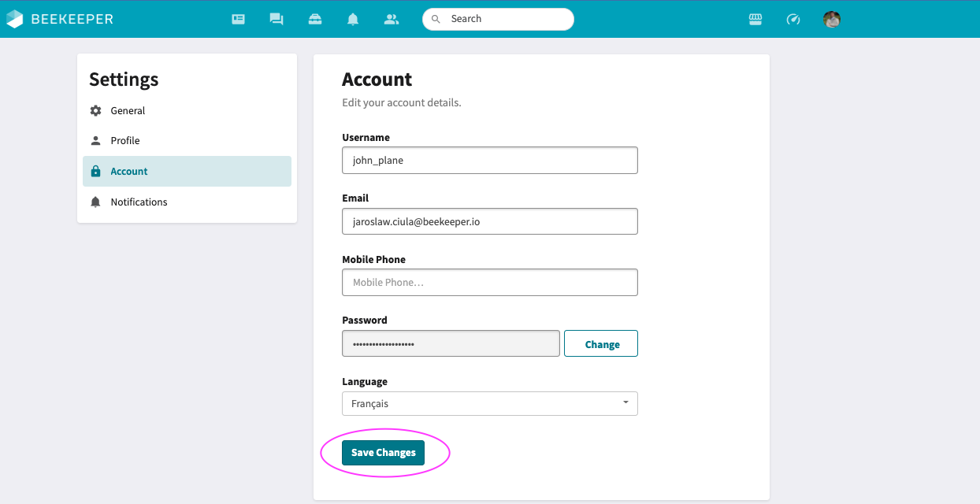The width and height of the screenshot is (980, 504).
Task: Click the Beekeeper logo
Action: point(60,19)
